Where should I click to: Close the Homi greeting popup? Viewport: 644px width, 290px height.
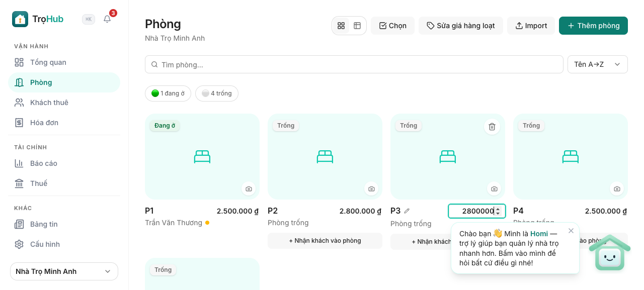(x=571, y=231)
